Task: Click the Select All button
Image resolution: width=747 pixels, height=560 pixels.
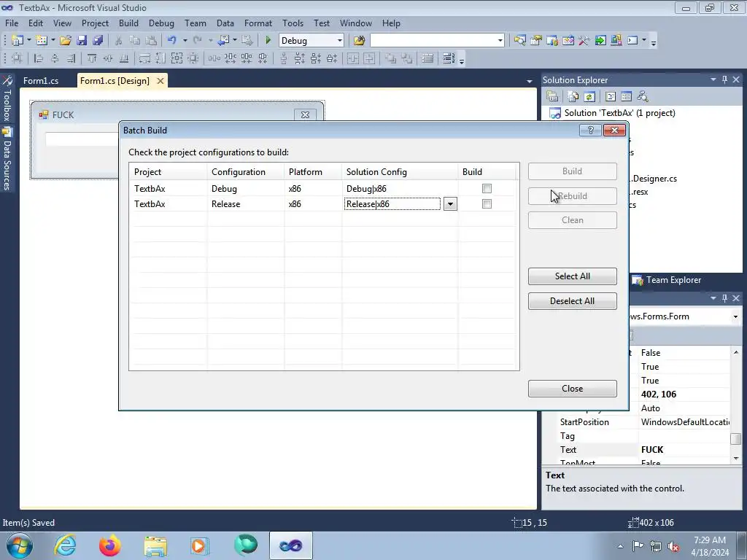Action: point(572,276)
